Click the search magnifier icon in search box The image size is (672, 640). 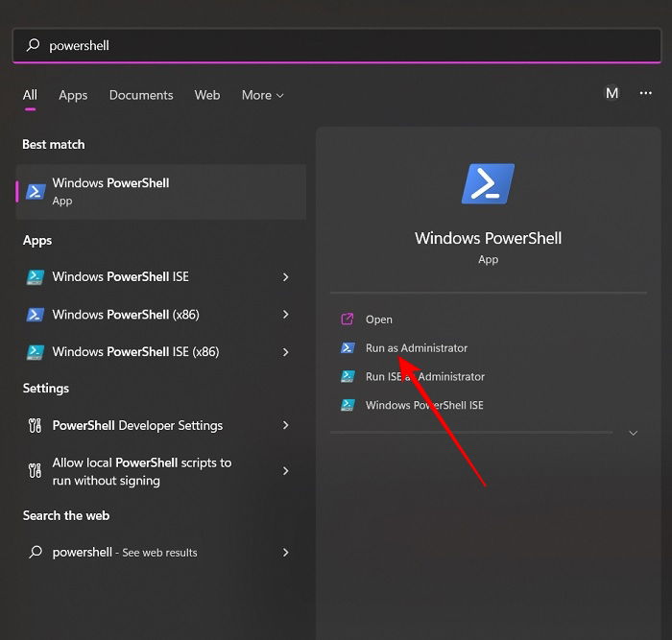point(33,45)
